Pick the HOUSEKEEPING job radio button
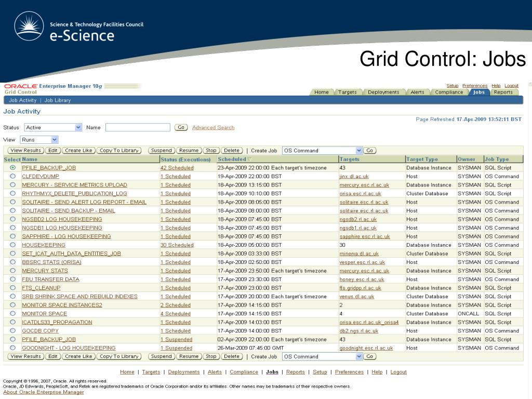 [x=12, y=245]
